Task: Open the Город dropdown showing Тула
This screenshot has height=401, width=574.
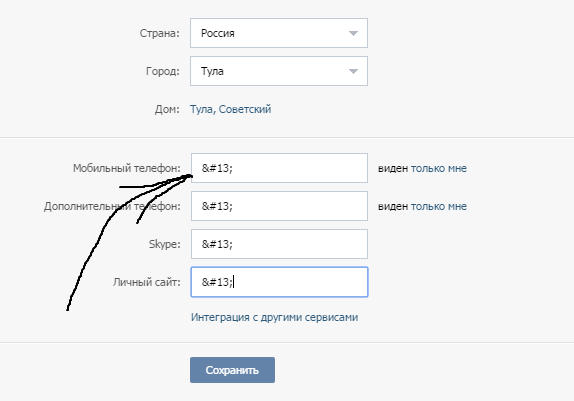Action: 279,71
